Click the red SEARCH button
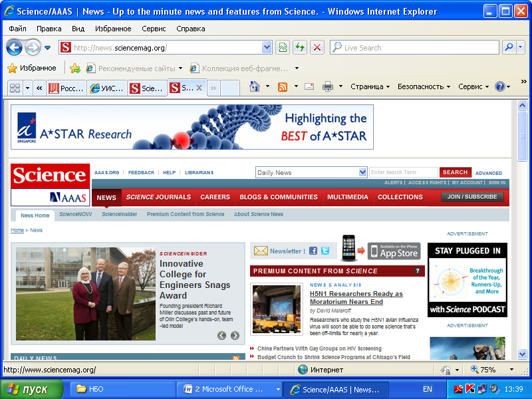 pos(456,172)
